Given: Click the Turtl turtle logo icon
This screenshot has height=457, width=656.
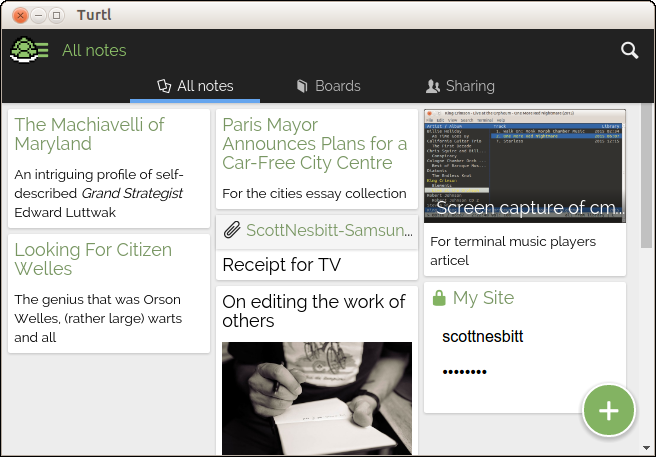Looking at the screenshot, I should (x=29, y=50).
